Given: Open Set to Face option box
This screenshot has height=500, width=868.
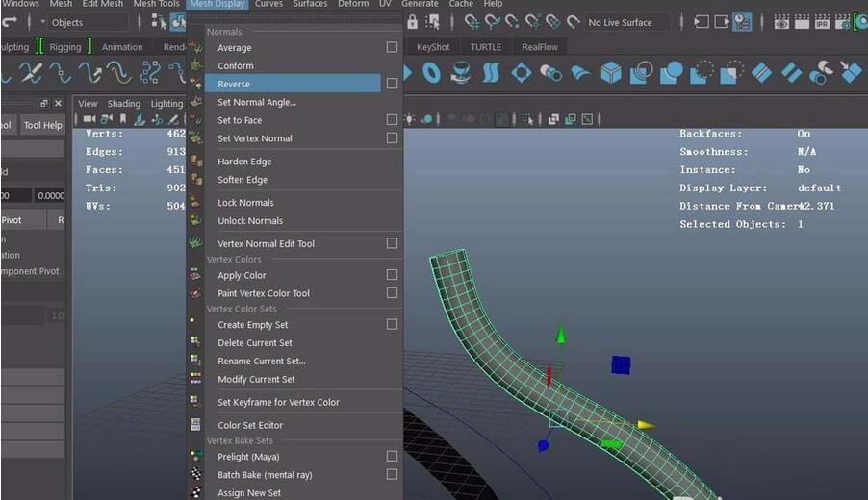Looking at the screenshot, I should coord(392,120).
